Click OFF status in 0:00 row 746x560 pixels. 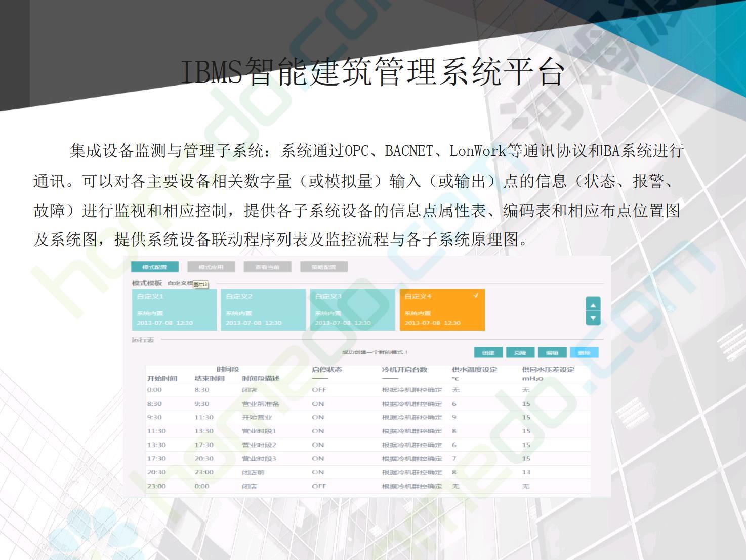pos(319,390)
